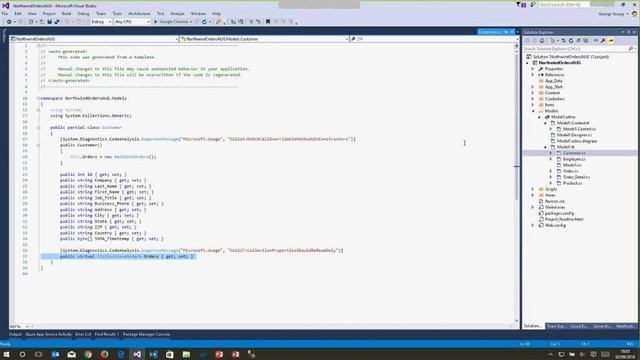Viewport: 640px width, 360px height.
Task: Open Task View on the taskbar
Action: [x=38, y=354]
